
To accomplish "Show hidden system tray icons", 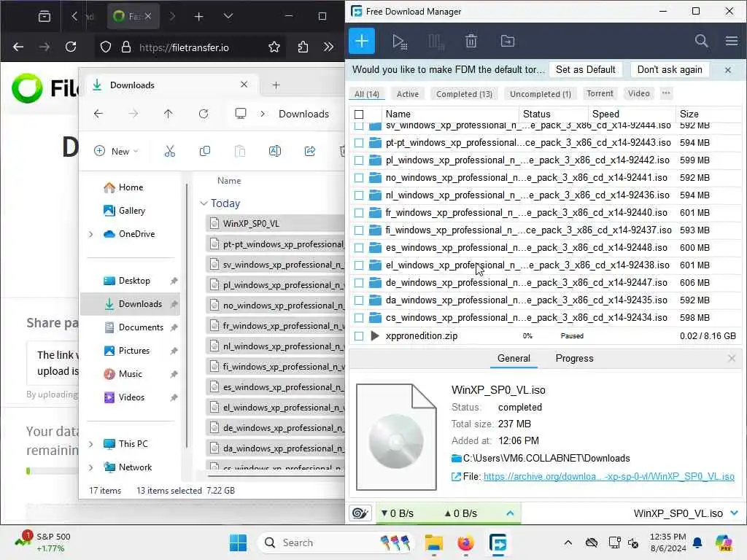I will [x=568, y=542].
